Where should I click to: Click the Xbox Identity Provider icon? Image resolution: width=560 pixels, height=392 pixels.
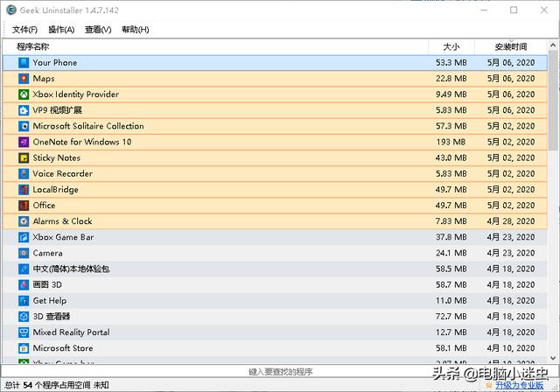(x=24, y=94)
